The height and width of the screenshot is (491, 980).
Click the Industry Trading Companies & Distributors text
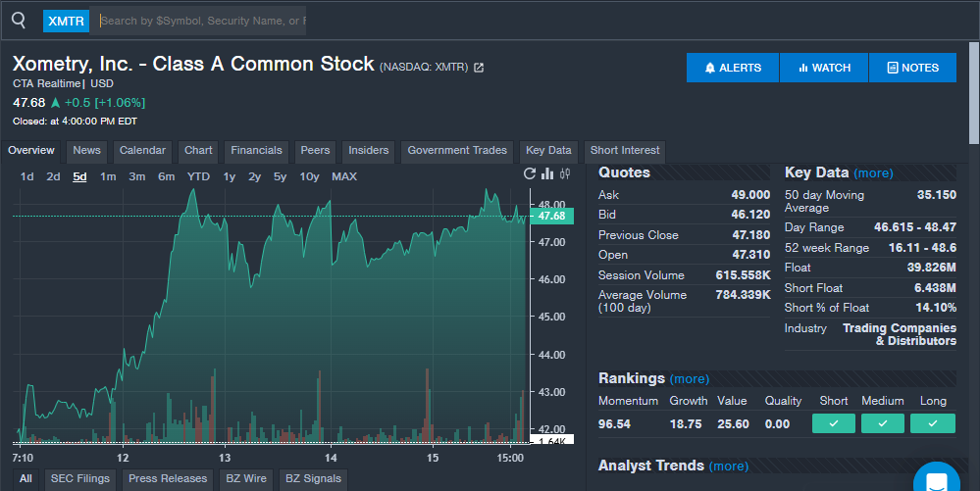coord(900,335)
